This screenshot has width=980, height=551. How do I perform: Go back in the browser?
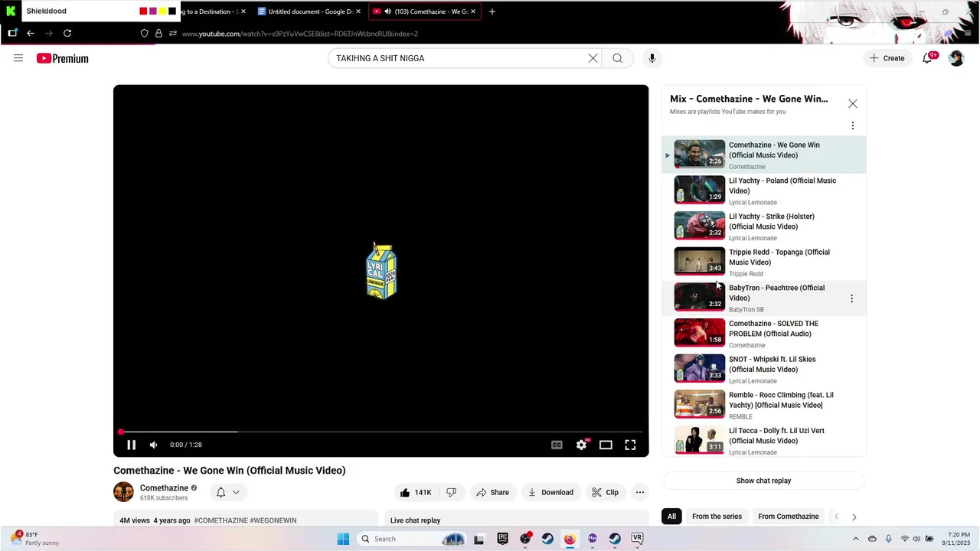(31, 33)
